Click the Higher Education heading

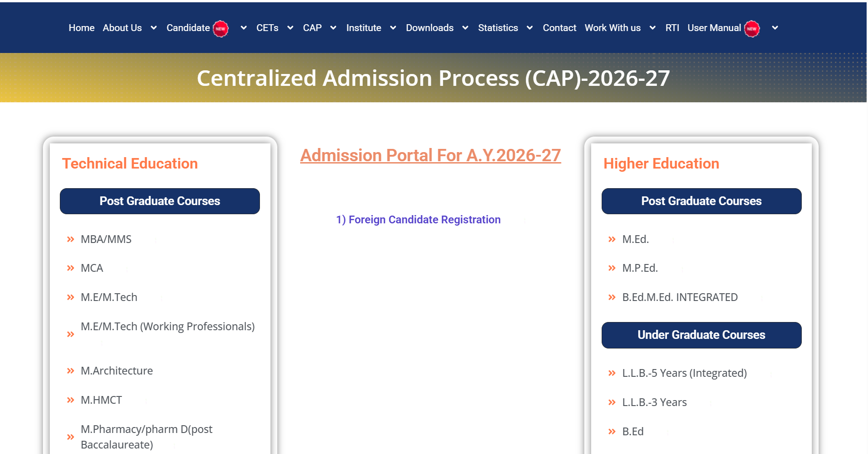coord(661,164)
